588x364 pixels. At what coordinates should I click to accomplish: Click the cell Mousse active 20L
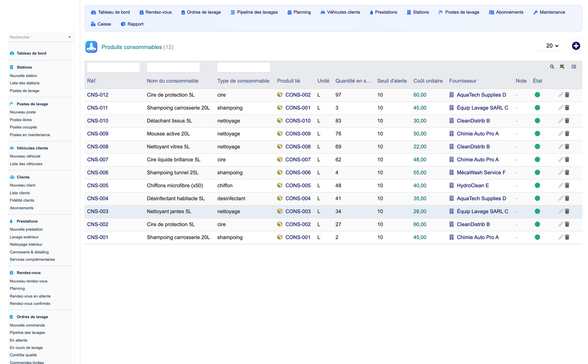point(168,134)
